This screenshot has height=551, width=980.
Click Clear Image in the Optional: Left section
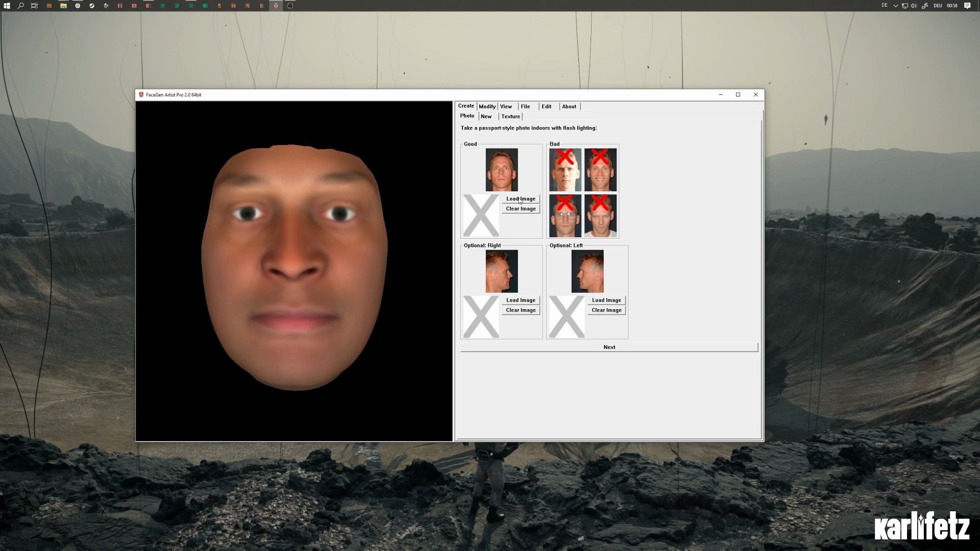(x=606, y=310)
